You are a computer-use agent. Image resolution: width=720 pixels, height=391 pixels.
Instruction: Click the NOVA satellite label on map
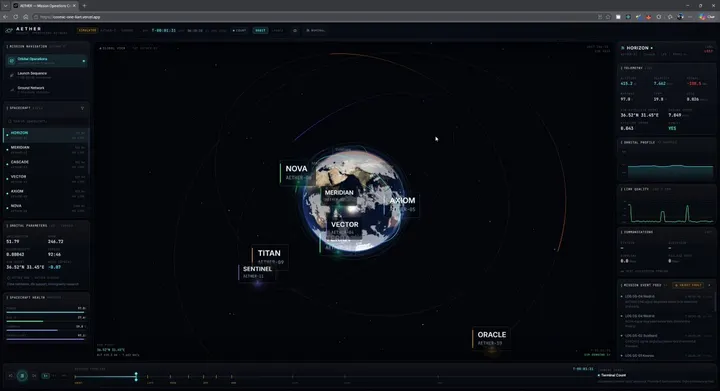click(x=297, y=173)
